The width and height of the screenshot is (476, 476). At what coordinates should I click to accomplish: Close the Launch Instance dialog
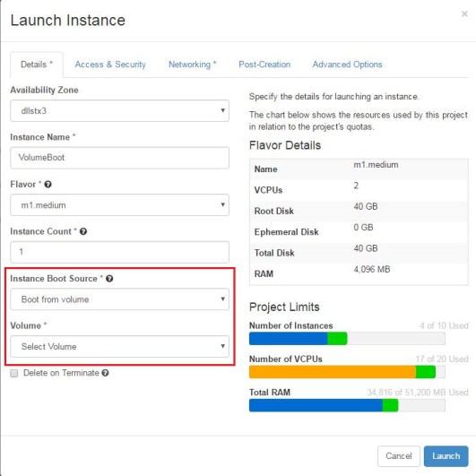pos(464,13)
